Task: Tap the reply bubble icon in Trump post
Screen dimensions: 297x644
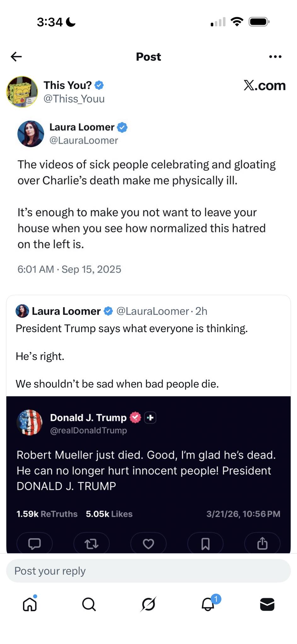Action: [34, 543]
